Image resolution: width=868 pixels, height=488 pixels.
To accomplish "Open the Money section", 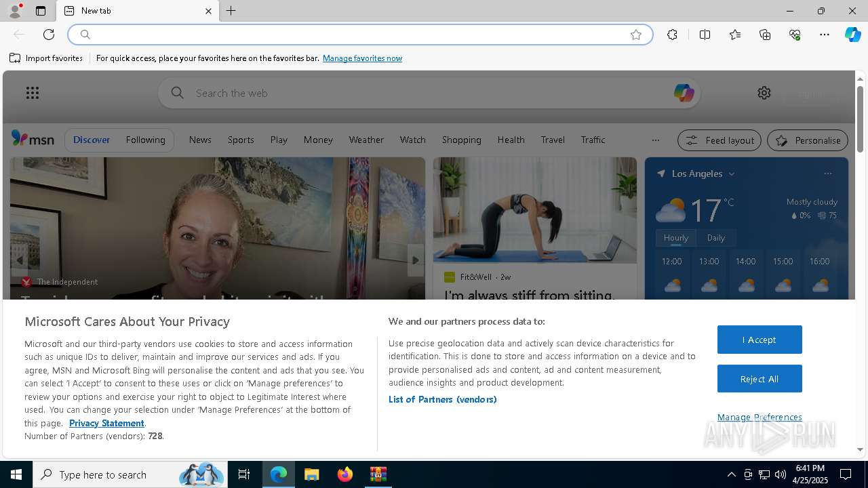I will point(318,140).
